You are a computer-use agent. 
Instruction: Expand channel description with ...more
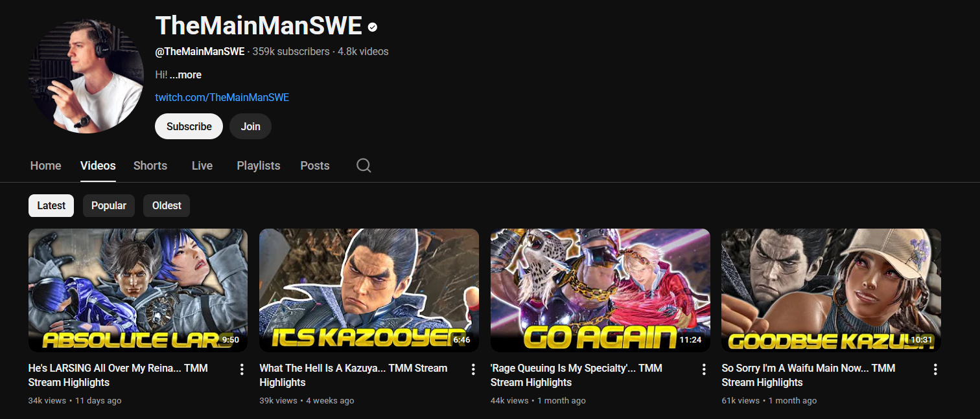click(185, 75)
